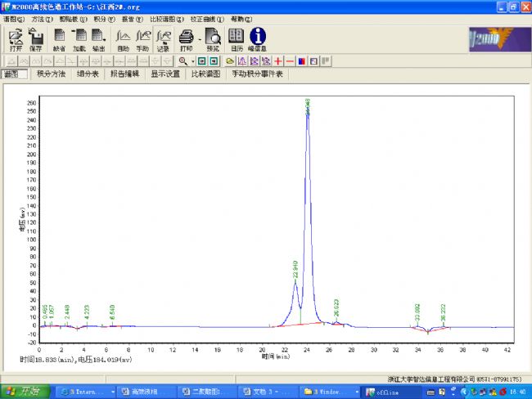Show 峰信息 peak info icon
This screenshot has height=399, width=532.
[258, 38]
